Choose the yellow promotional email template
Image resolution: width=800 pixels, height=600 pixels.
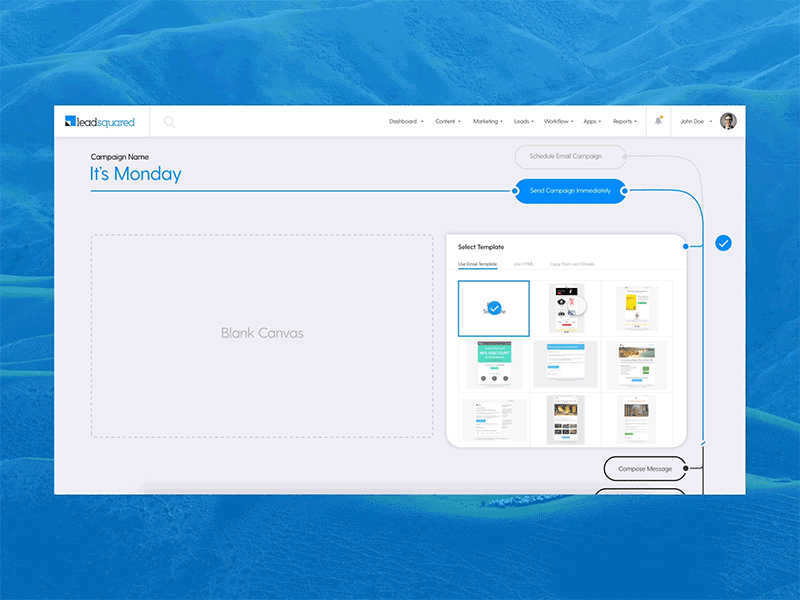(x=637, y=308)
